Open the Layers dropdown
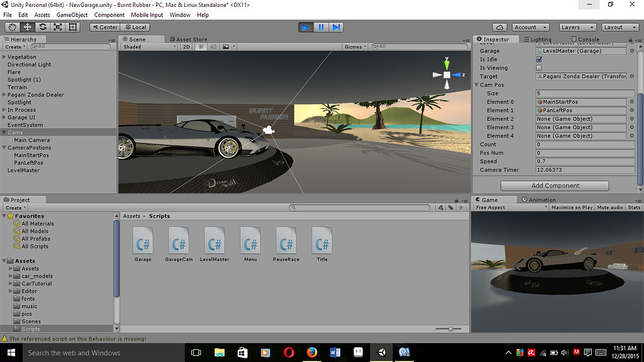The image size is (644, 362). pos(577,27)
